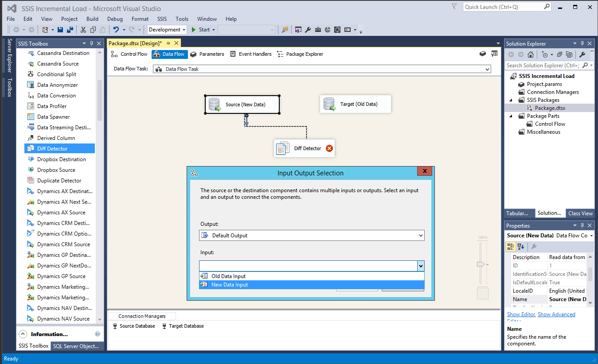The image size is (598, 364).
Task: Click the Home icon in Solution Explorer
Action: [531, 54]
